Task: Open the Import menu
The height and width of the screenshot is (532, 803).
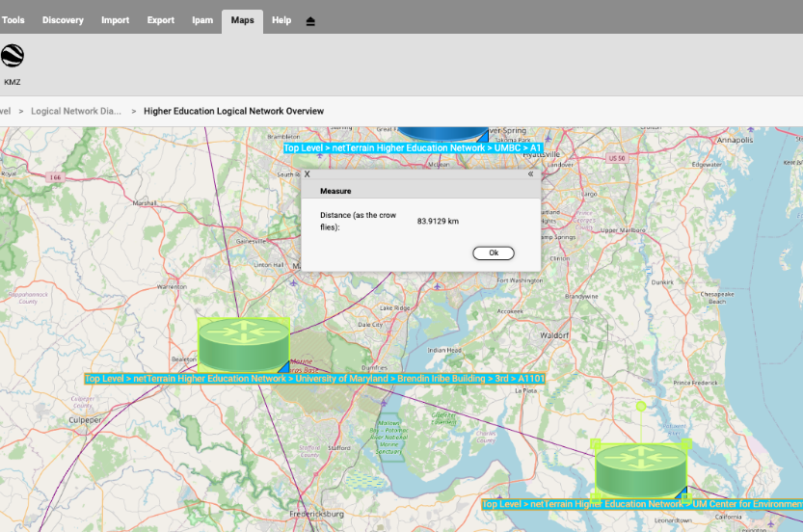Action: coord(116,20)
